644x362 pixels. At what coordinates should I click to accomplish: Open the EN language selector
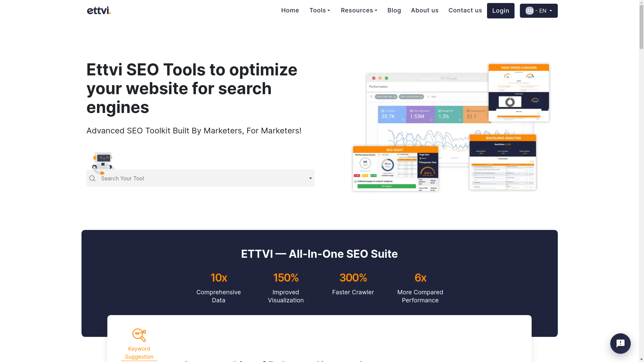(539, 11)
